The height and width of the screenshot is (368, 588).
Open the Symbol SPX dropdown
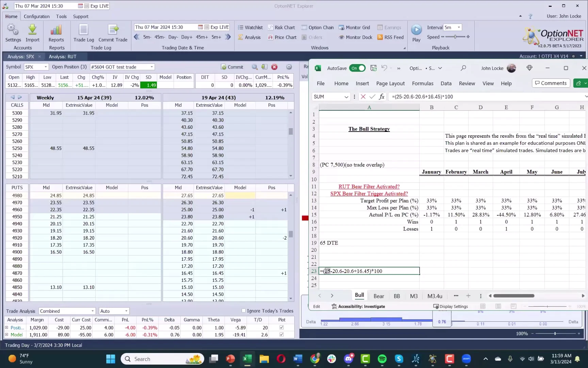coord(46,67)
